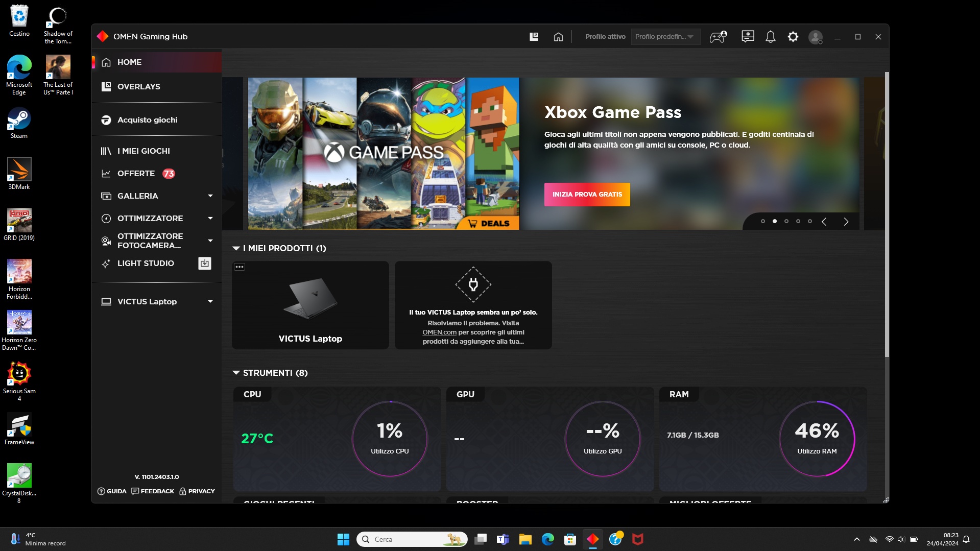Open 3DMark desktop shortcut
Image resolution: width=980 pixels, height=551 pixels.
[x=19, y=174]
